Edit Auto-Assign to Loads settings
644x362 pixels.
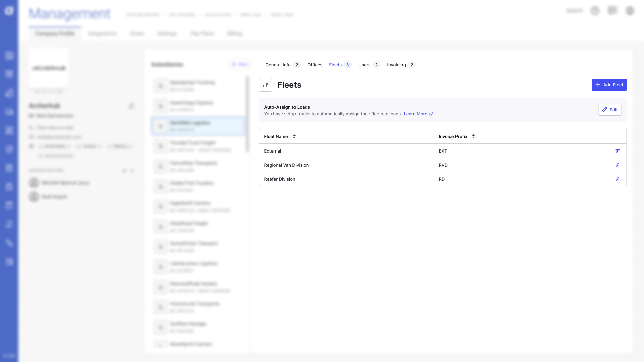tap(609, 110)
